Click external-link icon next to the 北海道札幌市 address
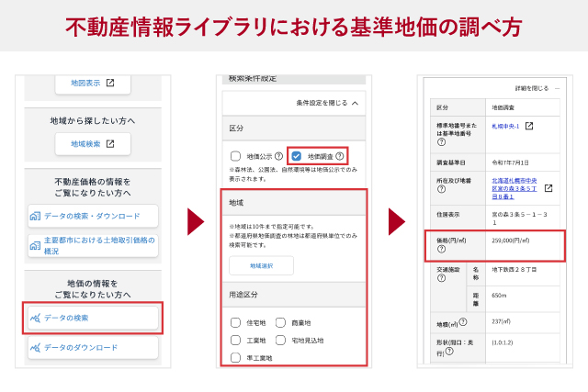Viewport: 588px width, 392px height. (548, 188)
